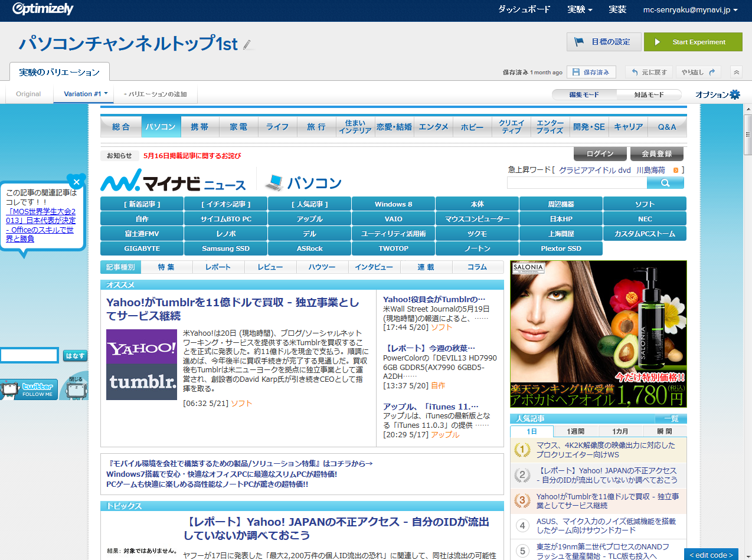Click the カスタムPCストーム category button
The height and width of the screenshot is (560, 752).
645,234
